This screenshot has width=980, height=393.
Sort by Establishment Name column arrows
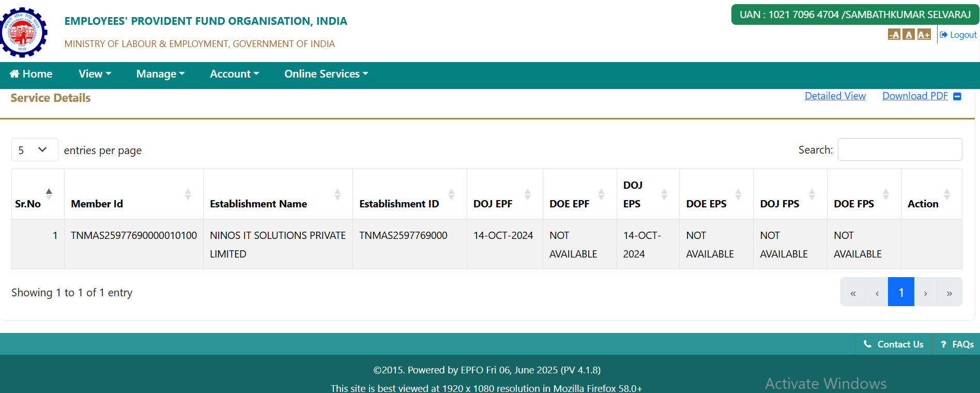(x=338, y=194)
